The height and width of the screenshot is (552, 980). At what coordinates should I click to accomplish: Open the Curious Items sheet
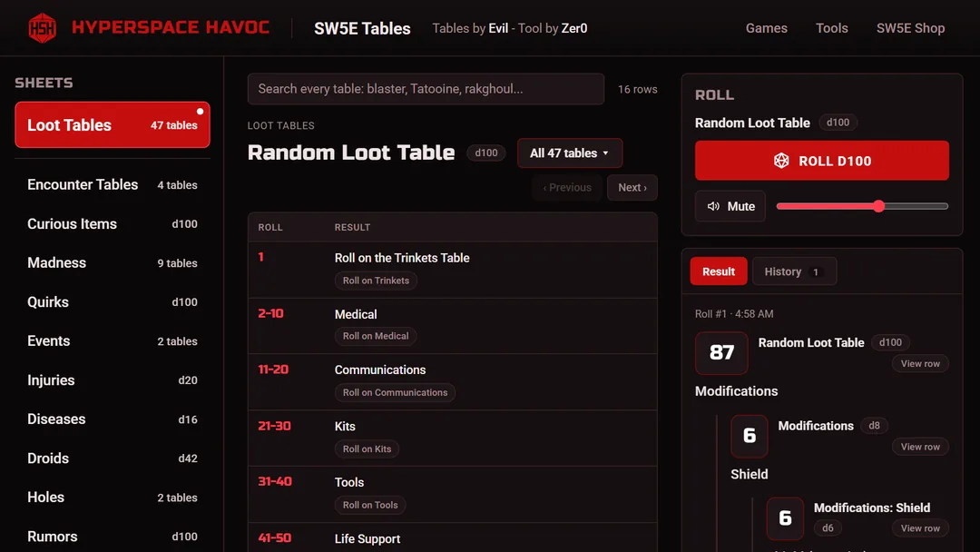[x=113, y=224]
